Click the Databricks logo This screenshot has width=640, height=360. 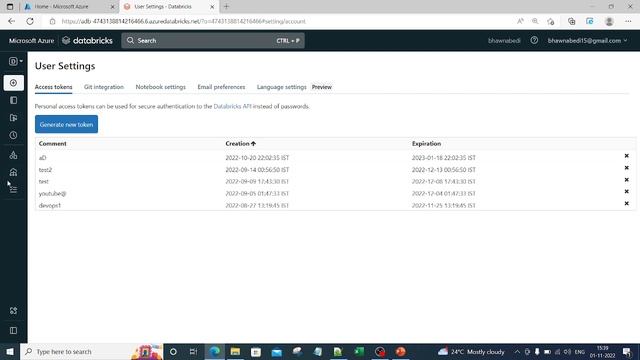(87, 40)
